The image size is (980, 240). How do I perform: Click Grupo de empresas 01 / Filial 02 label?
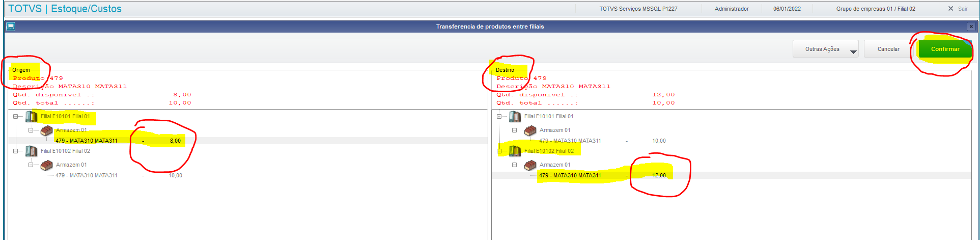pyautogui.click(x=876, y=9)
